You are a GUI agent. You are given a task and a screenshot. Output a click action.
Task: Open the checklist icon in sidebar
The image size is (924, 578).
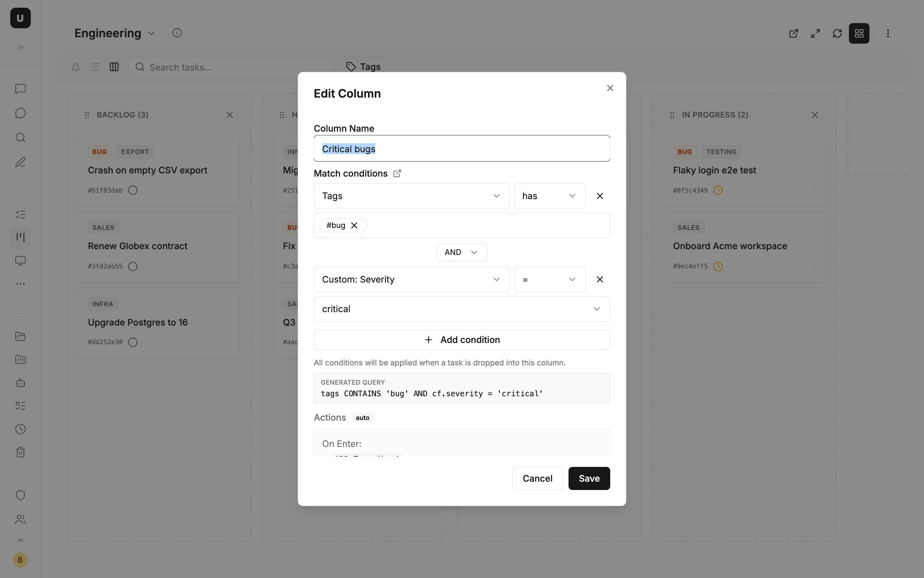(x=20, y=215)
